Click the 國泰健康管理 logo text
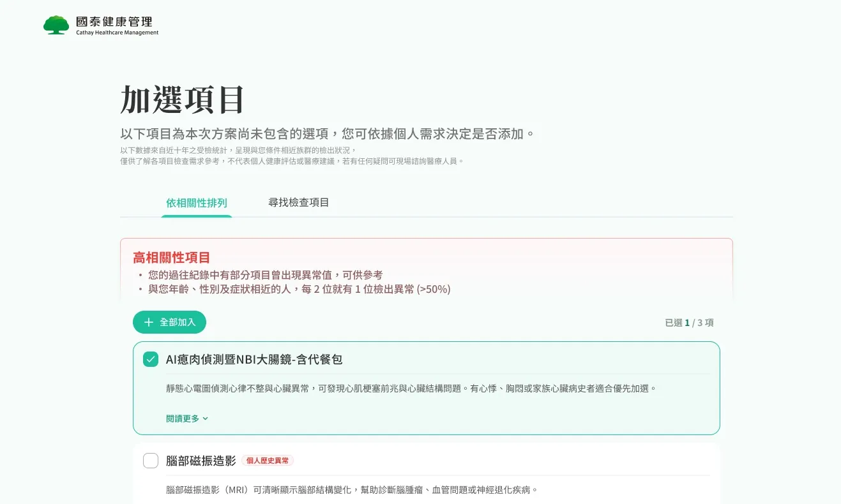Screen dimensions: 841x504 (114, 22)
